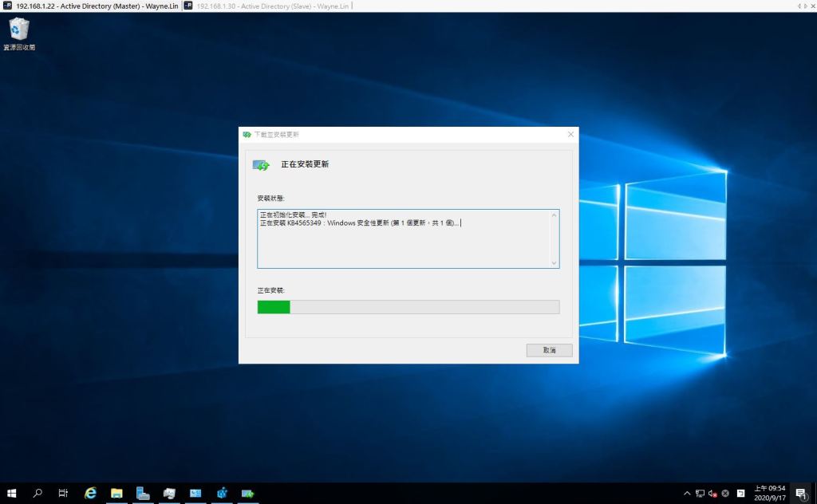Open the taskbar clock showing 09:54
Viewport: 817px width, 504px height.
pyautogui.click(x=770, y=494)
